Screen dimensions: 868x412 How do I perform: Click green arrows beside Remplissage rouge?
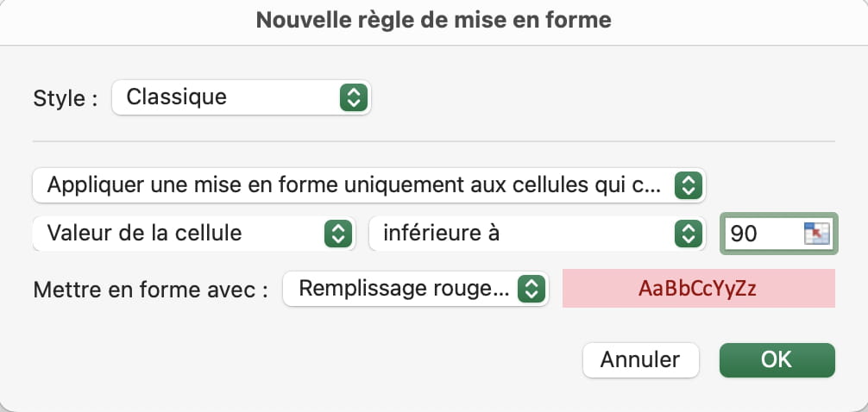tap(531, 289)
